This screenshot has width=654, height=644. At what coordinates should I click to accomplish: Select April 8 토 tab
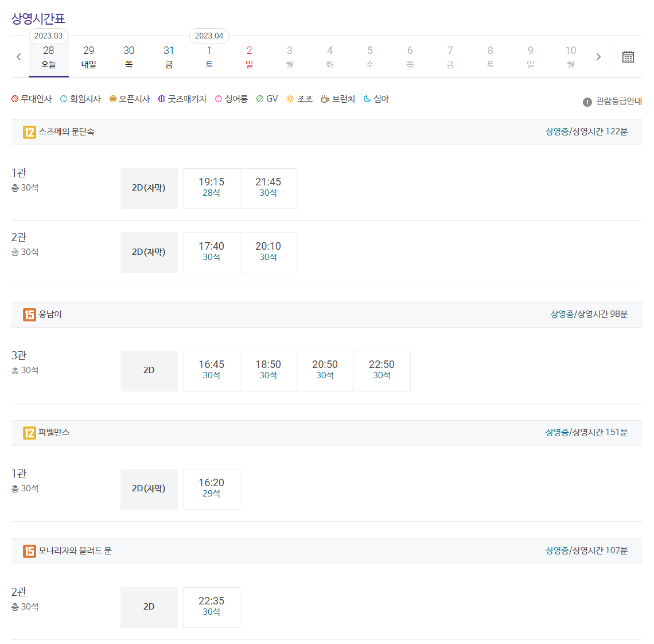[x=490, y=57]
